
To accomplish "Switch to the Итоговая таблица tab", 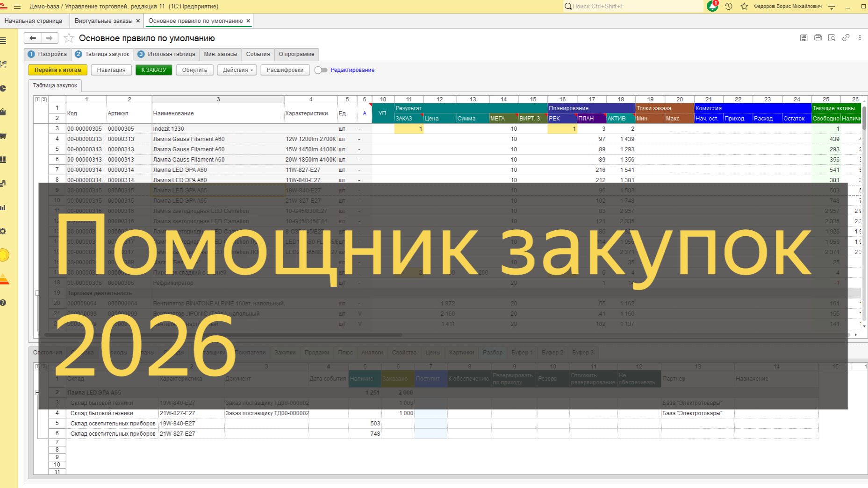I will [x=171, y=54].
